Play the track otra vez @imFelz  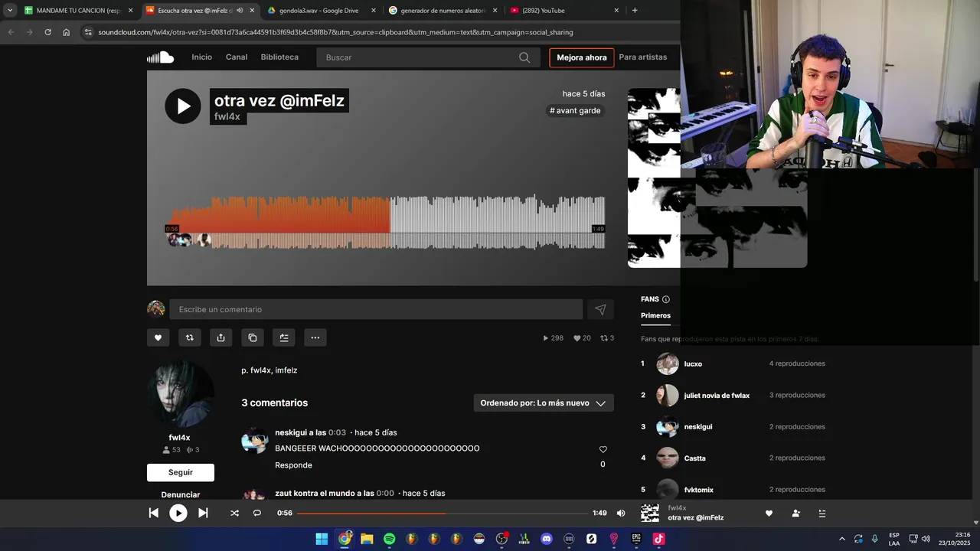click(x=183, y=106)
